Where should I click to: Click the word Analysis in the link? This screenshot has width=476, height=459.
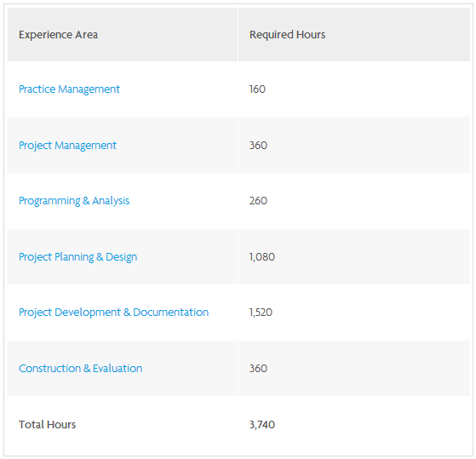[x=111, y=201]
